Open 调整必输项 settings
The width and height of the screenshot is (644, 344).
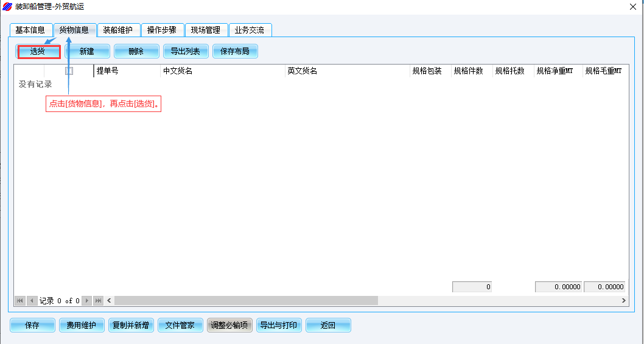pos(229,326)
